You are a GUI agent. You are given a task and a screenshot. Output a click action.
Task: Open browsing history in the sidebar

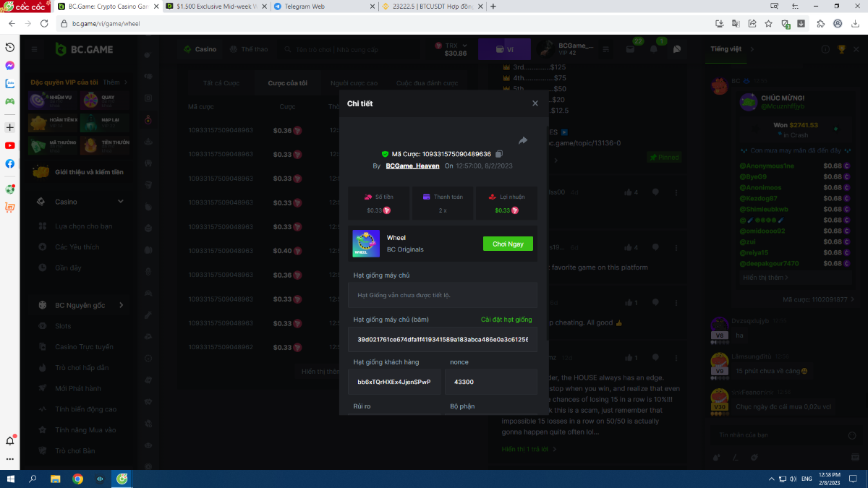pyautogui.click(x=10, y=47)
